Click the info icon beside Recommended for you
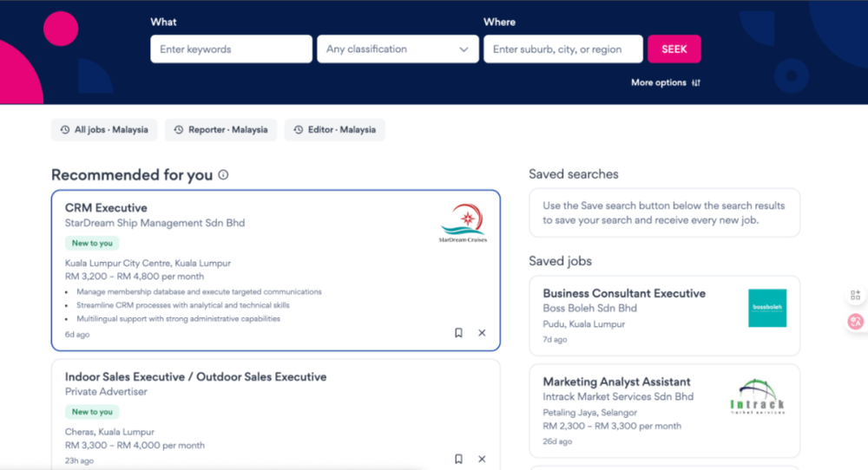Image resolution: width=868 pixels, height=470 pixels. (x=223, y=175)
